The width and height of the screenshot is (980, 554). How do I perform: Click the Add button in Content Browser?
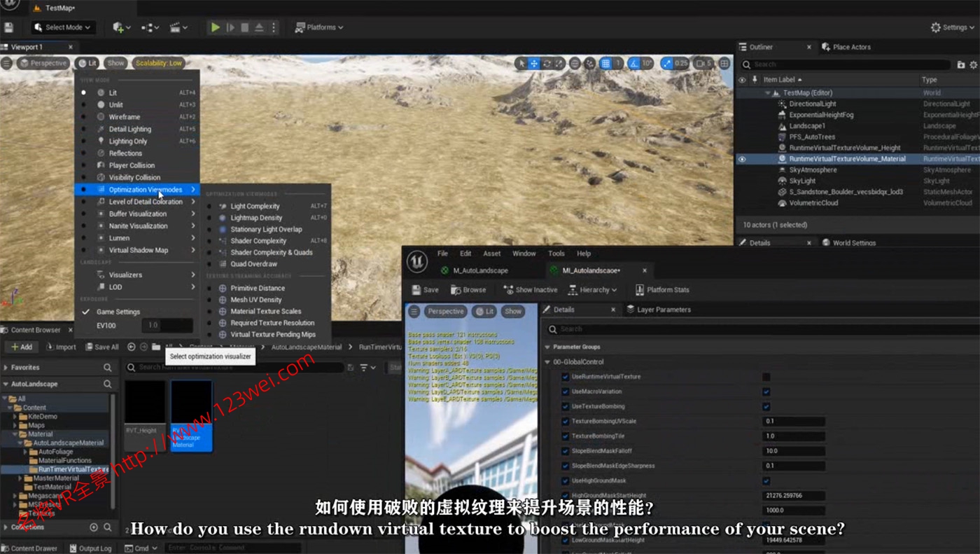[20, 347]
